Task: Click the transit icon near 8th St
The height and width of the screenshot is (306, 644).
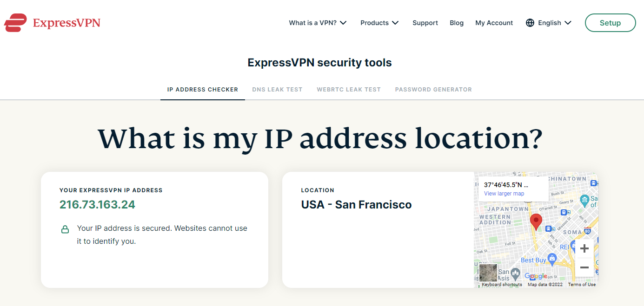Action: 549,228
